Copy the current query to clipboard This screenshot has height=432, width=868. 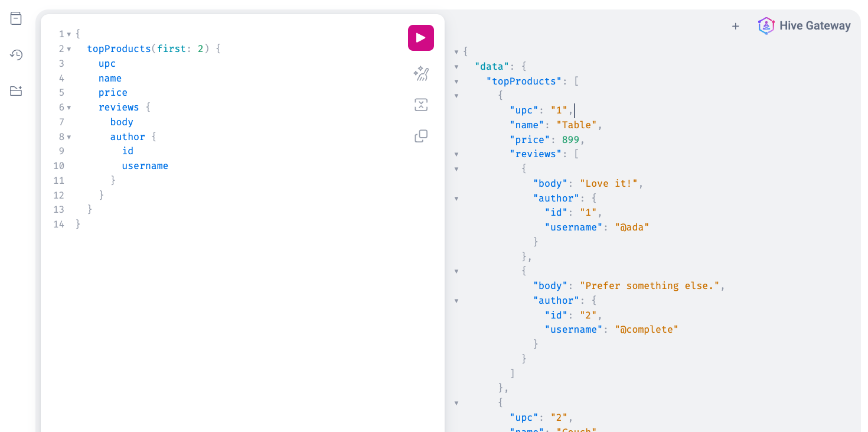(421, 136)
